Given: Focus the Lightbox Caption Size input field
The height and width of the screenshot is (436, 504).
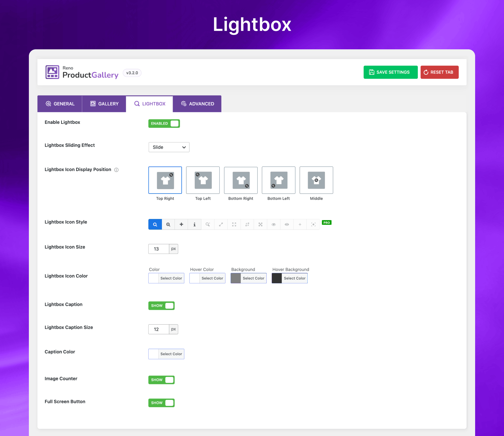Looking at the screenshot, I should coord(159,329).
